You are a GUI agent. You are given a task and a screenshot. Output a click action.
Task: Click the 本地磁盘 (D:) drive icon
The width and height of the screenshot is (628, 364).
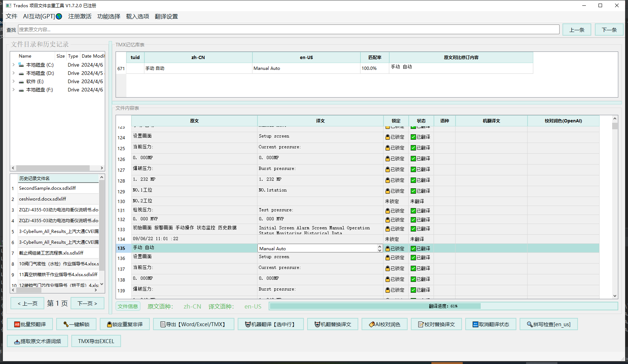coord(21,73)
